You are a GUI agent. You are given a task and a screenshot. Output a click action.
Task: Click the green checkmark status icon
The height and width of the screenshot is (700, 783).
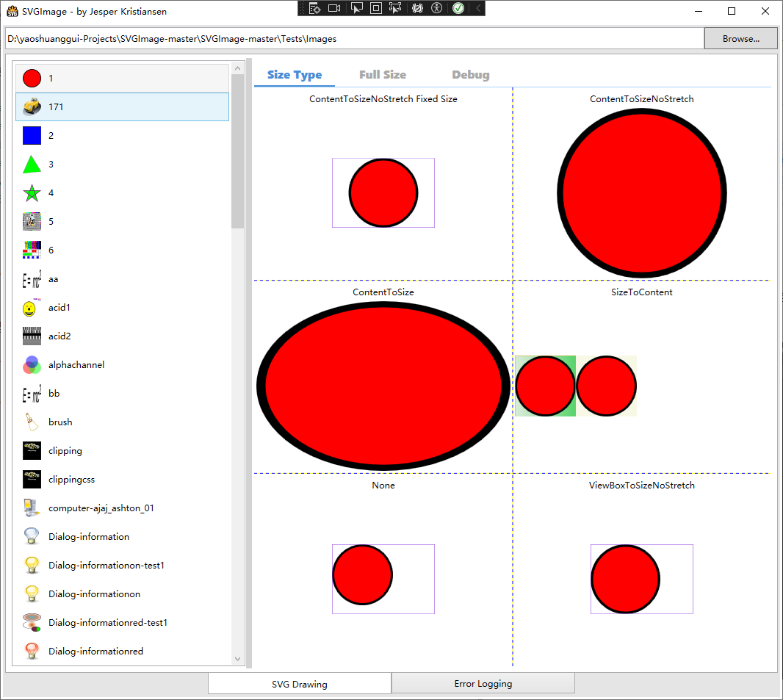(x=458, y=8)
